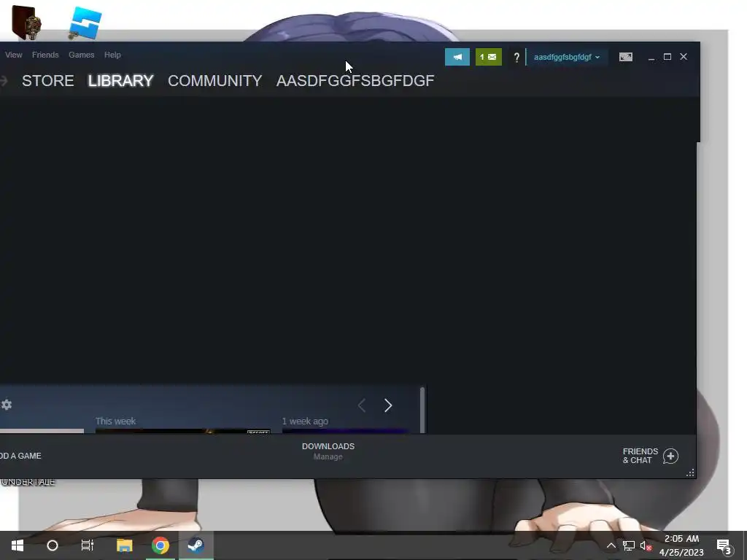Image resolution: width=747 pixels, height=560 pixels.
Task: Show hidden system tray icons
Action: tap(611, 545)
